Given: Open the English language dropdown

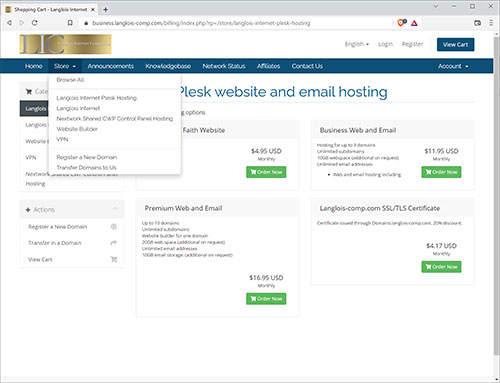Looking at the screenshot, I should pyautogui.click(x=357, y=44).
